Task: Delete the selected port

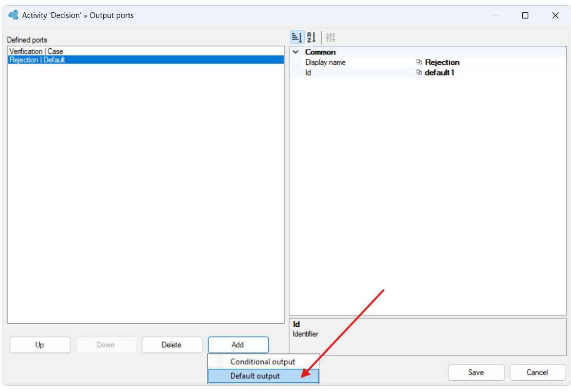Action: click(x=172, y=345)
